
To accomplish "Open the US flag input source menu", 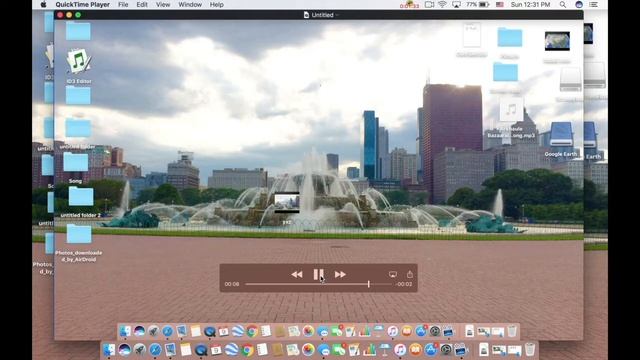I will [x=500, y=4].
